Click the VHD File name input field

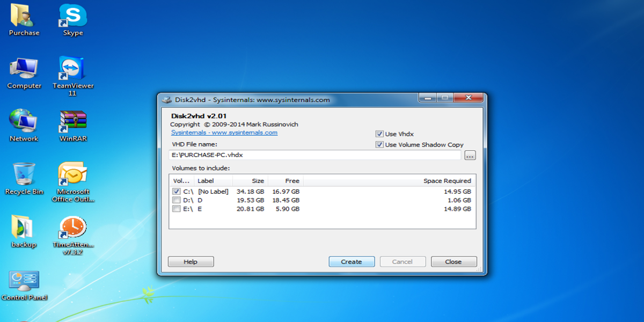coord(315,155)
